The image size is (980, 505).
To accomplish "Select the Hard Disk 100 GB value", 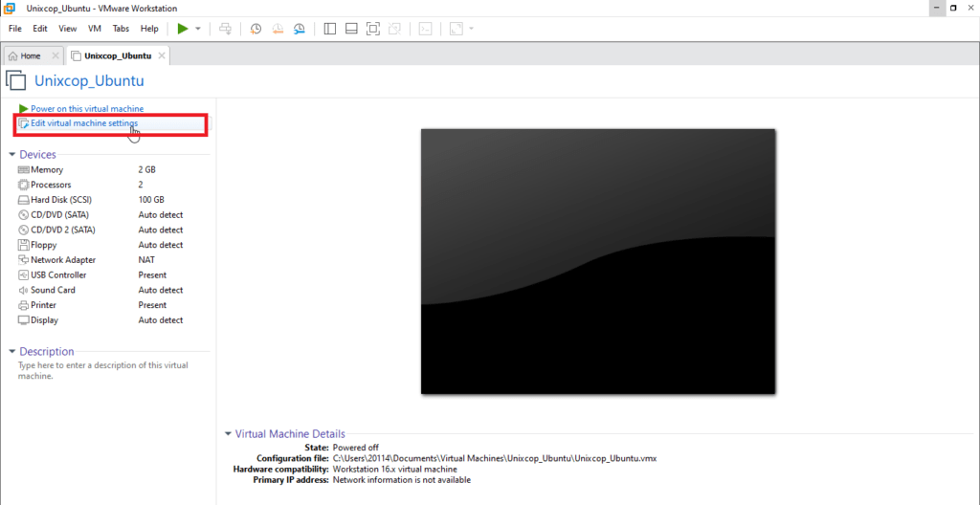I will coord(151,200).
